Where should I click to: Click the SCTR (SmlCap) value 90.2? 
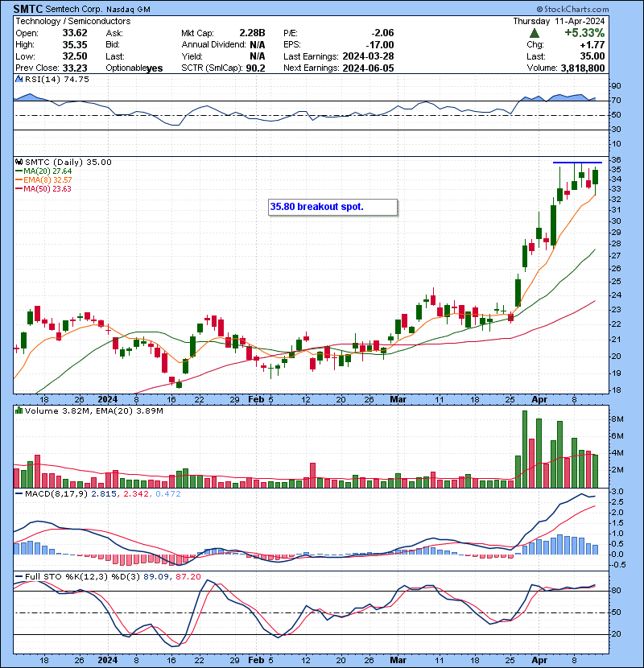pos(256,68)
